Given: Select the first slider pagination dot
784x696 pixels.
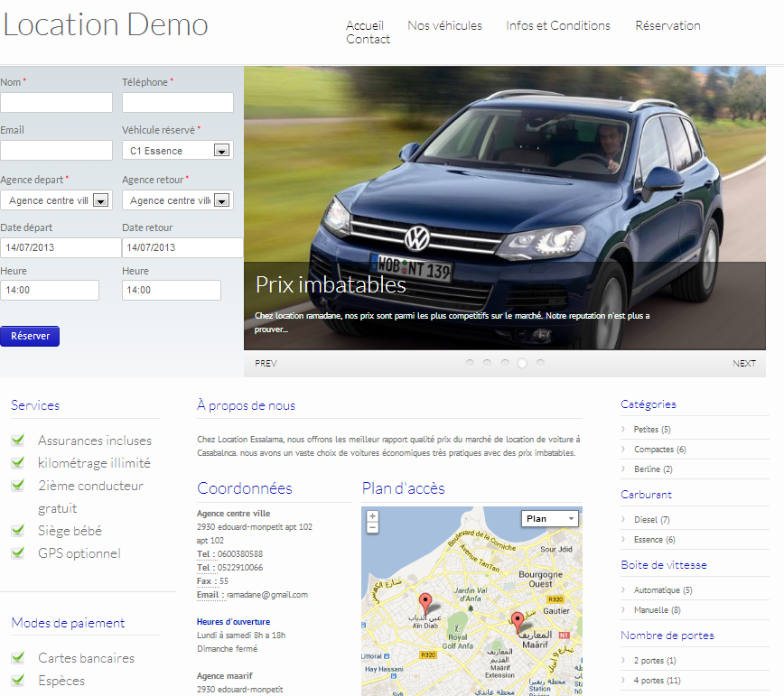Looking at the screenshot, I should click(x=470, y=363).
